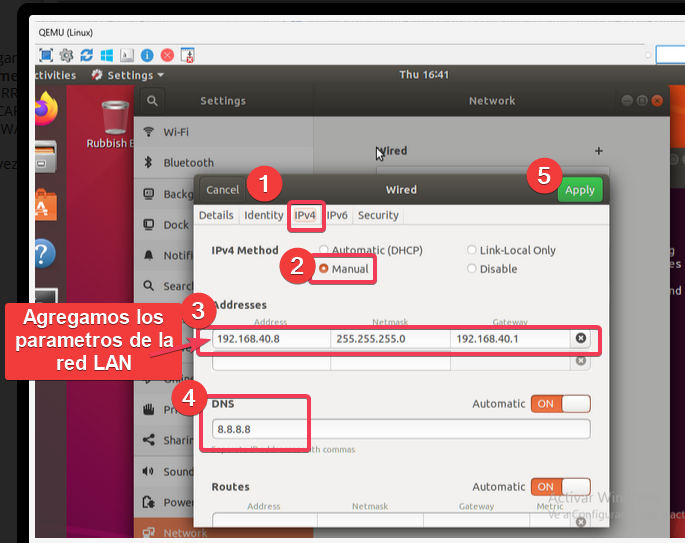Choose the Link-Local Only option
685x543 pixels.
pos(472,250)
